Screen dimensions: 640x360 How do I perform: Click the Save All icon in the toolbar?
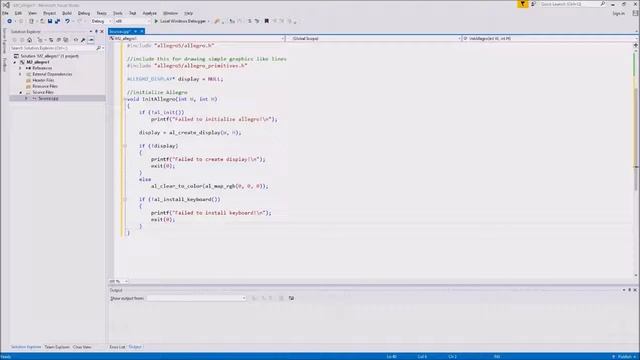click(58, 21)
